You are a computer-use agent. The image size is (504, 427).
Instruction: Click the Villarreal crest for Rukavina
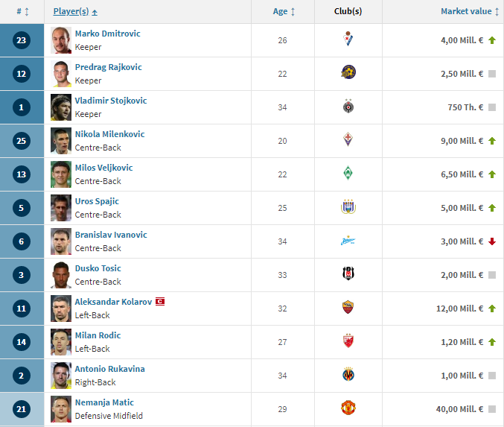pos(348,374)
